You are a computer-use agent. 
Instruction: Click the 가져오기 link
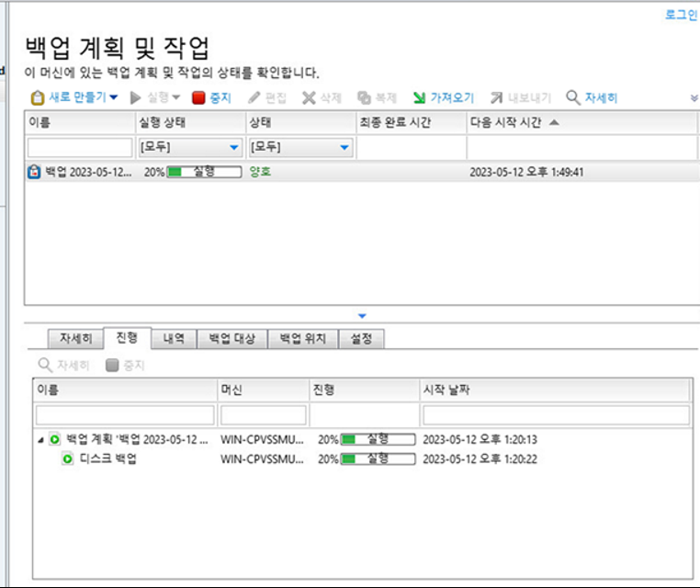coord(452,97)
